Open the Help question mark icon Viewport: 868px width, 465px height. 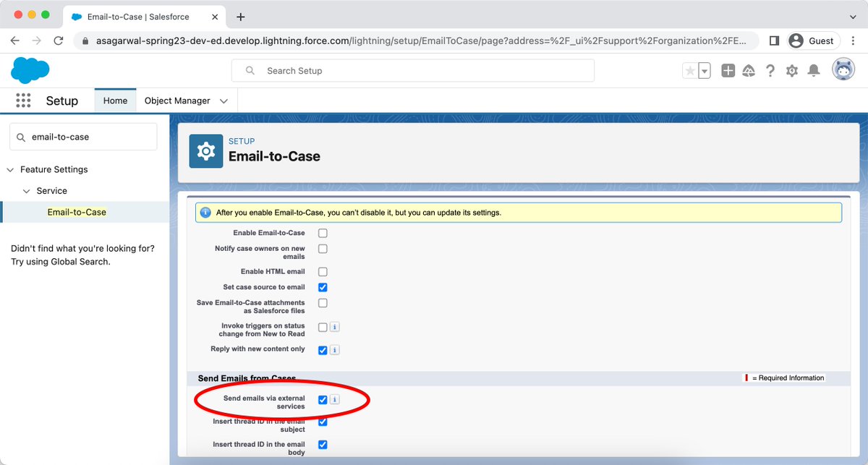tap(770, 71)
